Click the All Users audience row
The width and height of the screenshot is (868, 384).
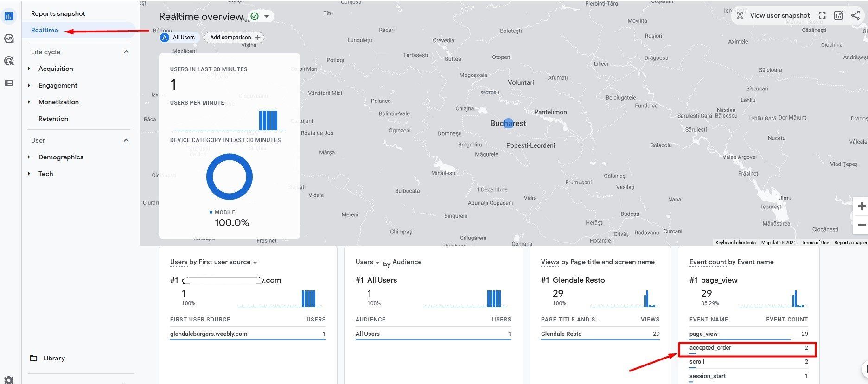[433, 334]
